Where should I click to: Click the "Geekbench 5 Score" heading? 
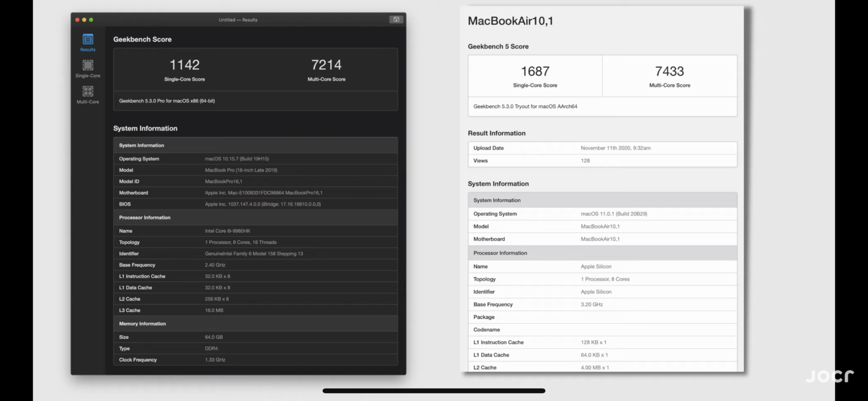coord(498,47)
